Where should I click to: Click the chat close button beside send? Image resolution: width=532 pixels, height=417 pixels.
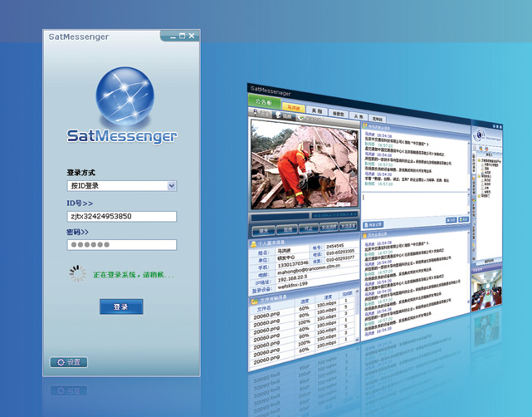(x=451, y=220)
